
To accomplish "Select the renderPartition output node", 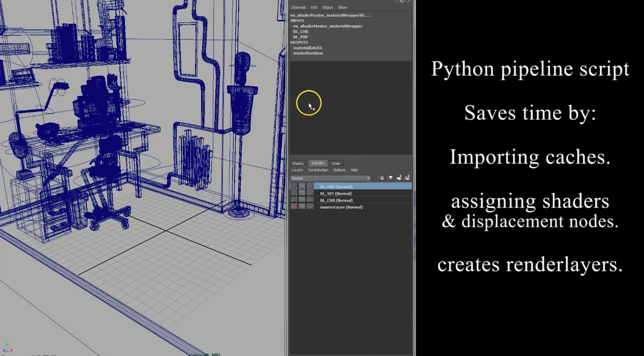I will point(308,53).
